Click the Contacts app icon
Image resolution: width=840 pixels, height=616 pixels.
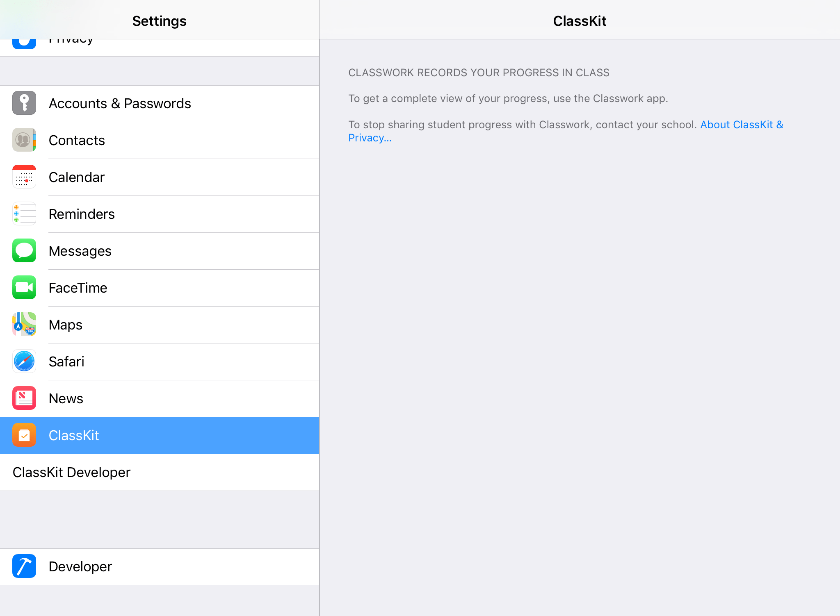tap(24, 140)
